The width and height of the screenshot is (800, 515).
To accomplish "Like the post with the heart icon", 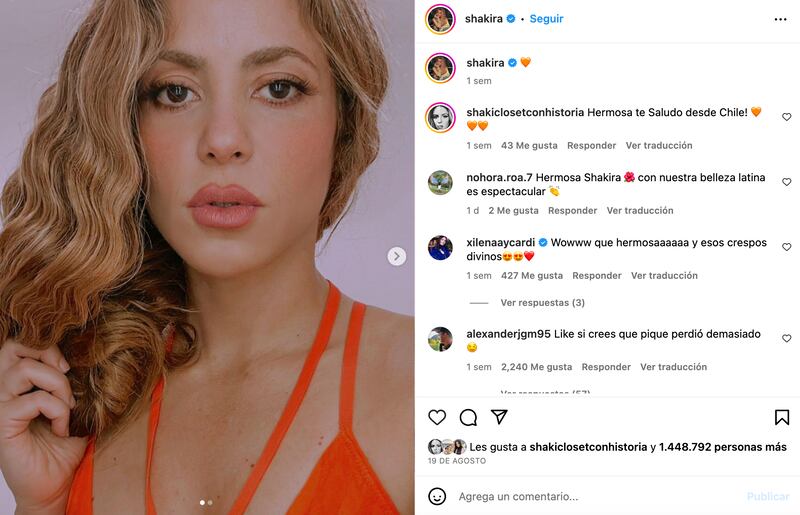I will coord(437,417).
